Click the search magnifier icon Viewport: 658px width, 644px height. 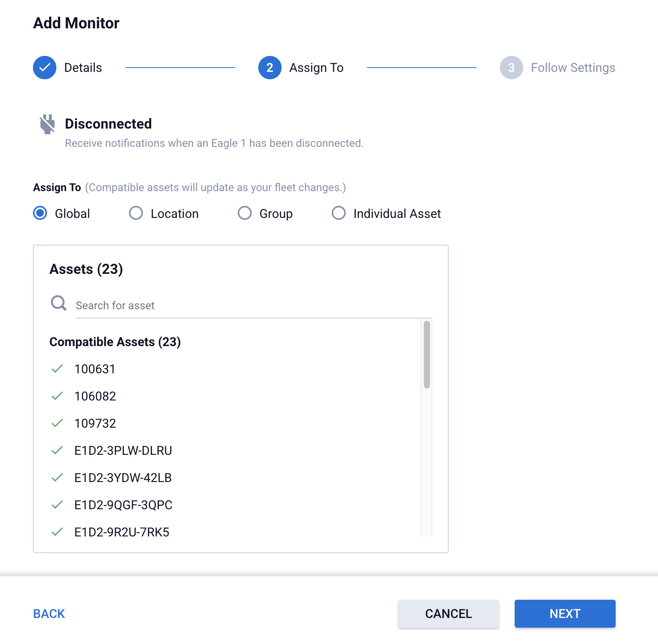coord(59,303)
